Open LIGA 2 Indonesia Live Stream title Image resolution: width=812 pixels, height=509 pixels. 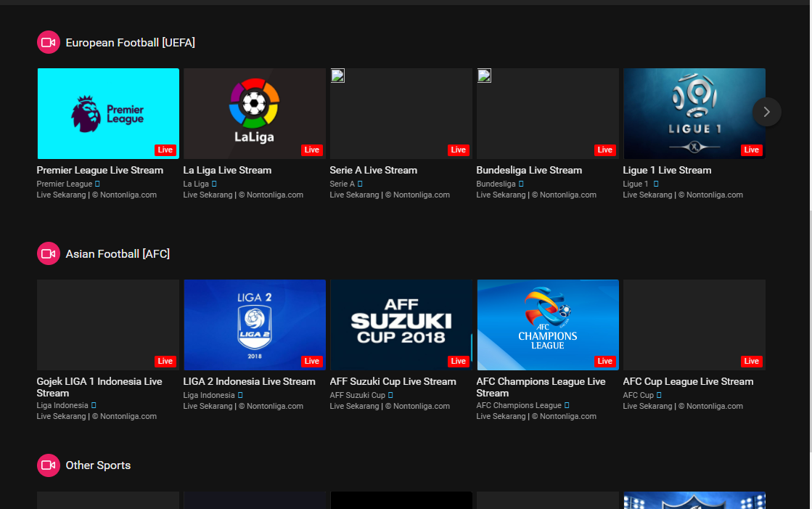(249, 381)
